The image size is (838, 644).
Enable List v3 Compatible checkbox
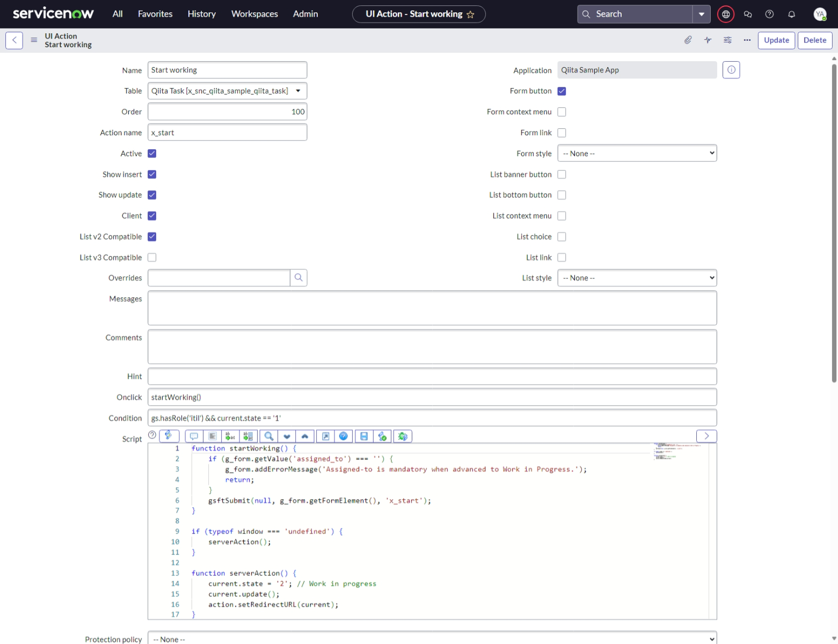tap(152, 258)
